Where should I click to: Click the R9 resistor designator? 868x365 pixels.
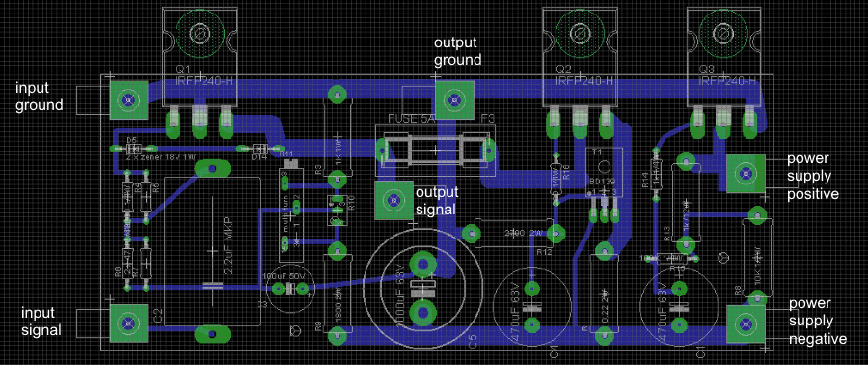[318, 327]
